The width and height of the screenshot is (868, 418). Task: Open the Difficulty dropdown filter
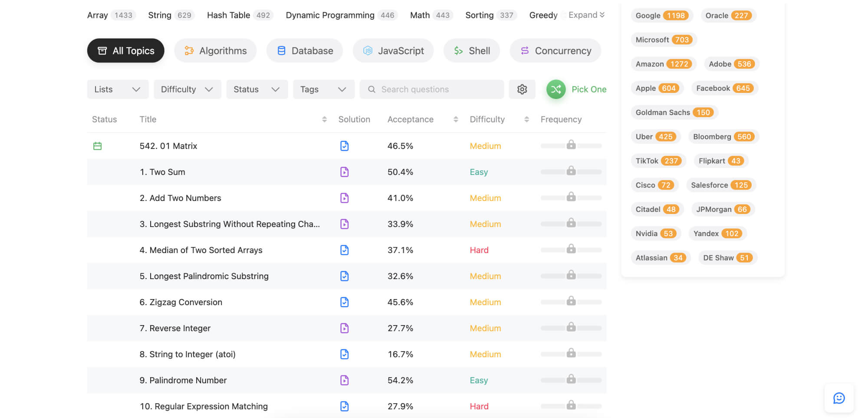[187, 89]
